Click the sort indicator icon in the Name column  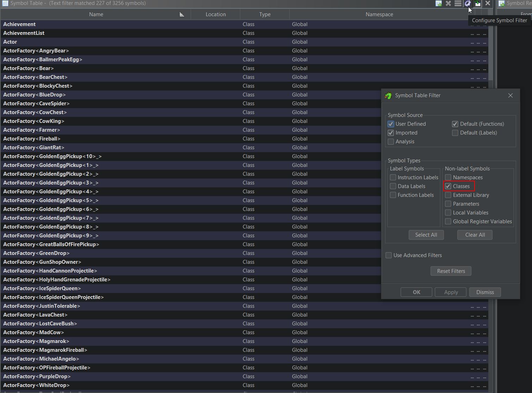(182, 14)
